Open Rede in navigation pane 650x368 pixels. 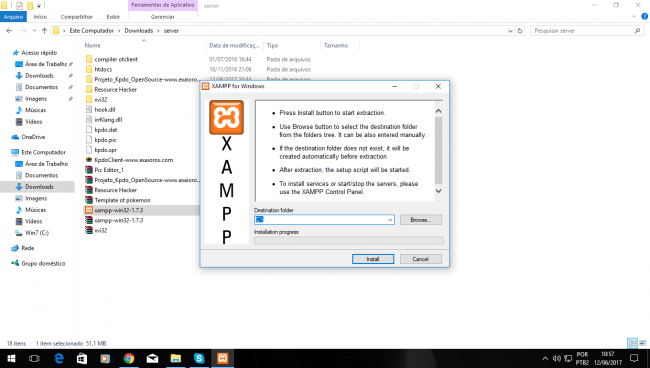click(28, 248)
